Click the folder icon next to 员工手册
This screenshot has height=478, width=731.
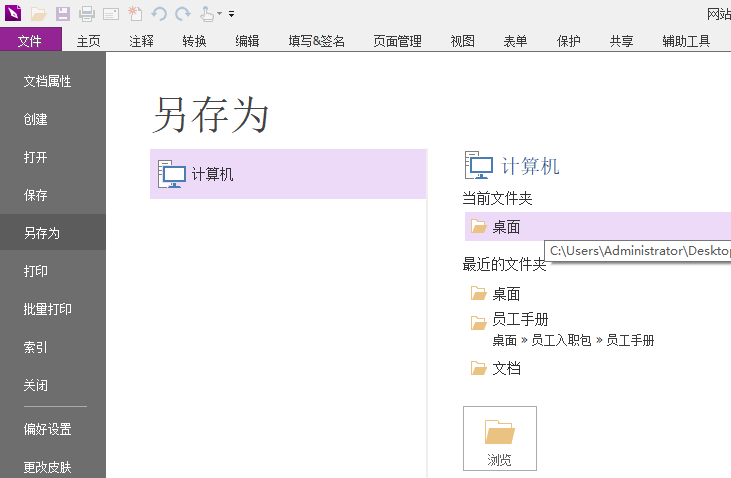478,323
